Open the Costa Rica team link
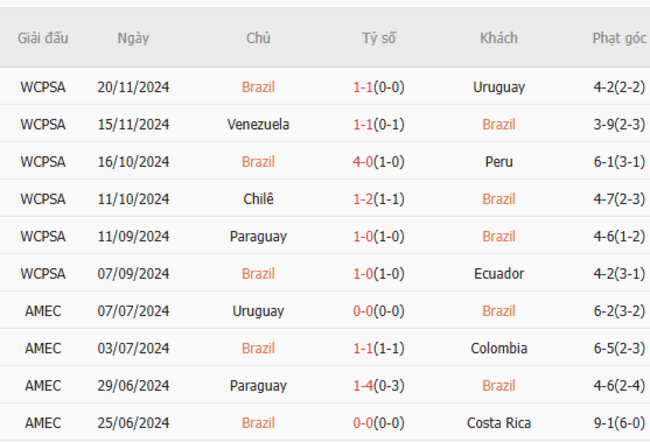 pyautogui.click(x=499, y=423)
